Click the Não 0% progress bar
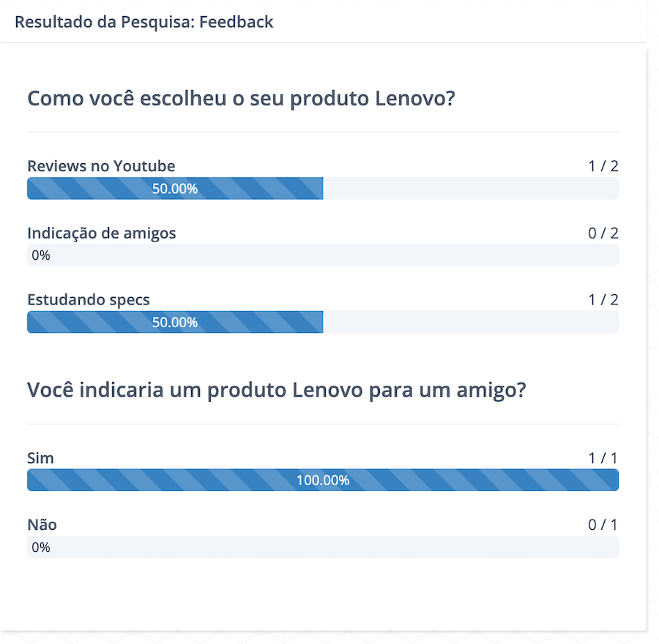The width and height of the screenshot is (659, 644). (x=323, y=547)
